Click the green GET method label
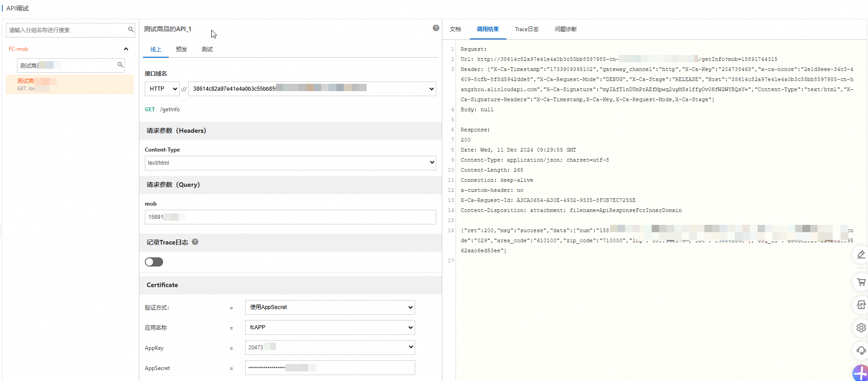Image resolution: width=868 pixels, height=381 pixels. [x=150, y=109]
